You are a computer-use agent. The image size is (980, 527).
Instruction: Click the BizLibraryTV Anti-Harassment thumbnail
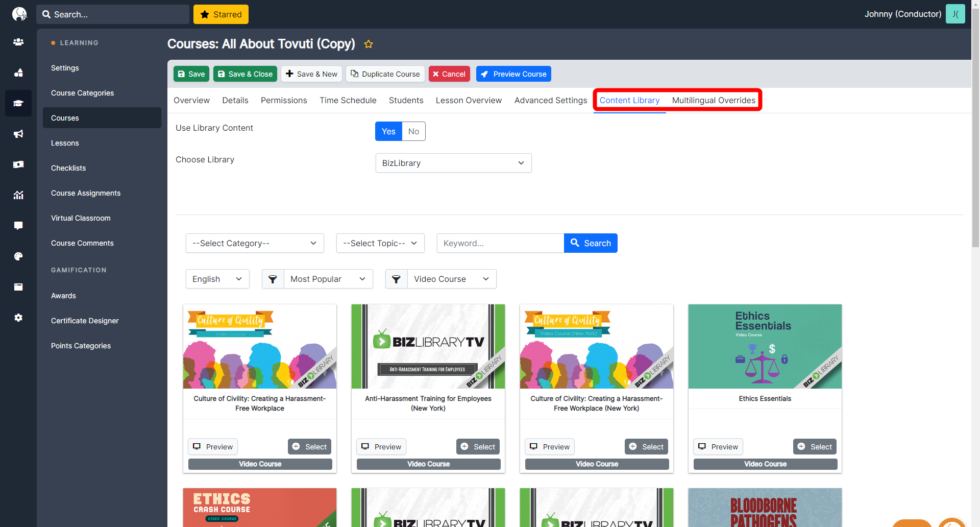point(428,346)
